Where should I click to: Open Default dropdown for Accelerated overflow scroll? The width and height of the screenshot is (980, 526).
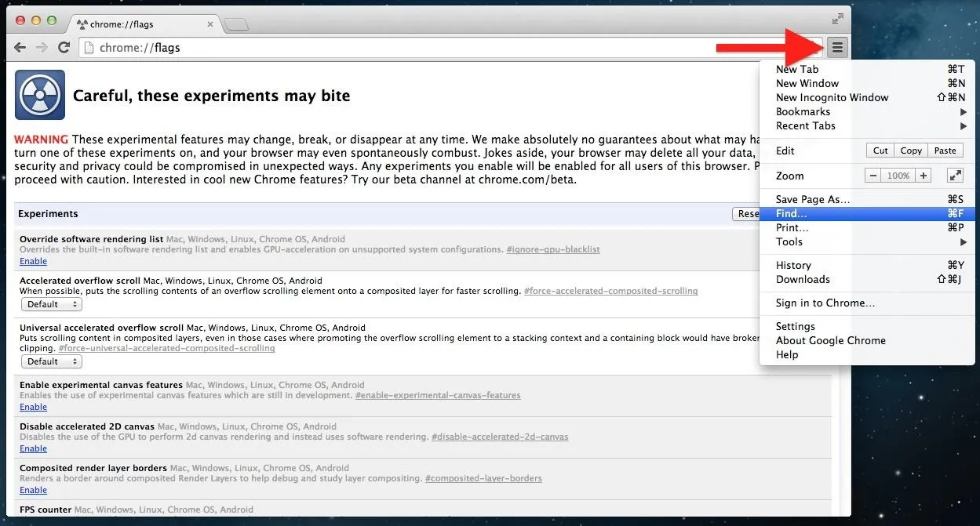(x=51, y=304)
